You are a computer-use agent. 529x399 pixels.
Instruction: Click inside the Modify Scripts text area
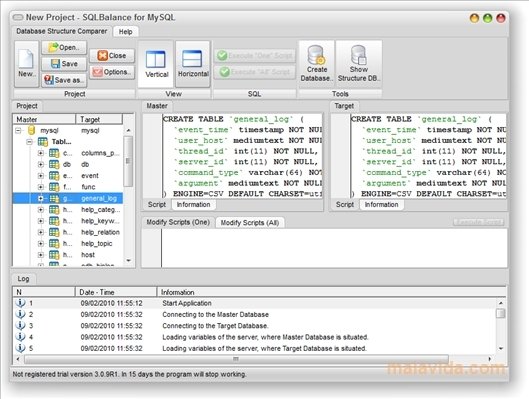[334, 248]
